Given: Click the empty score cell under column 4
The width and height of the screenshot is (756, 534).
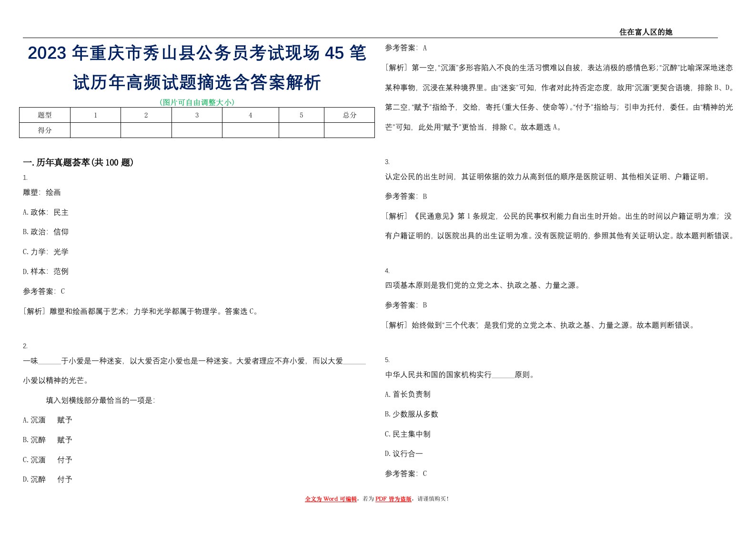Looking at the screenshot, I should [250, 130].
